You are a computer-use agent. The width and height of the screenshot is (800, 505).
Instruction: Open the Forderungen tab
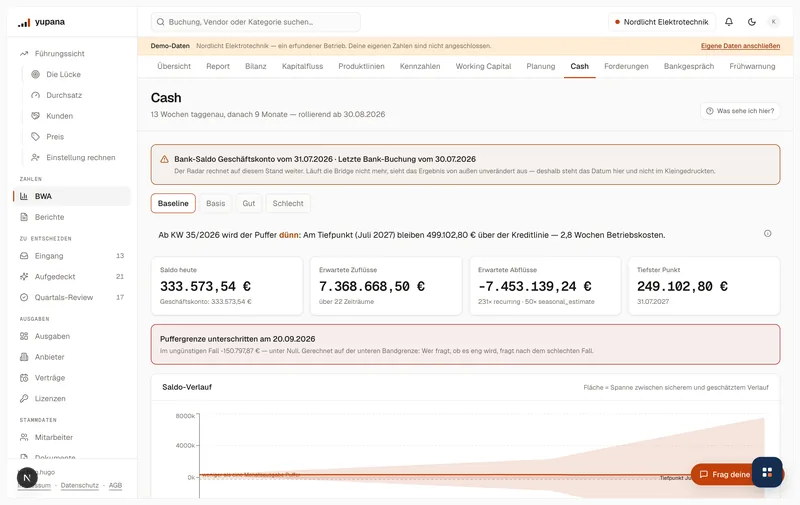626,66
